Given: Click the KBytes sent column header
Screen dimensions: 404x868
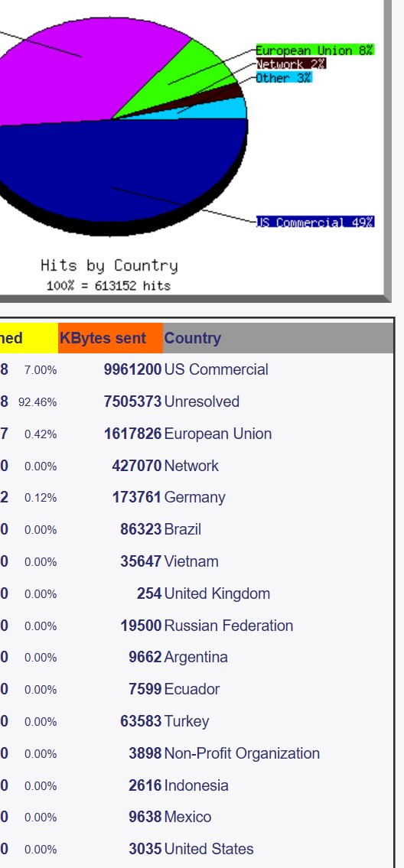Looking at the screenshot, I should [x=111, y=338].
